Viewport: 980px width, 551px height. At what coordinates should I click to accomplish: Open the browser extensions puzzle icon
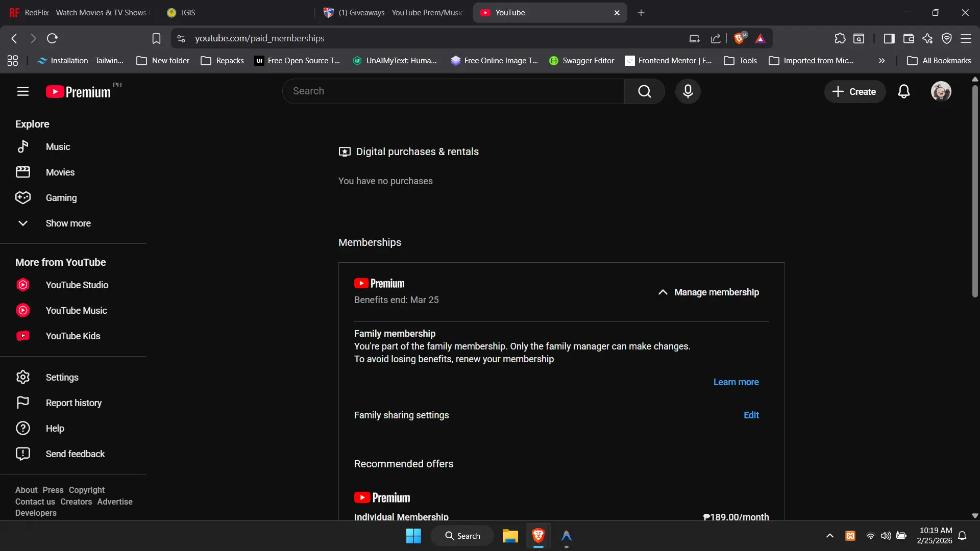click(x=840, y=38)
